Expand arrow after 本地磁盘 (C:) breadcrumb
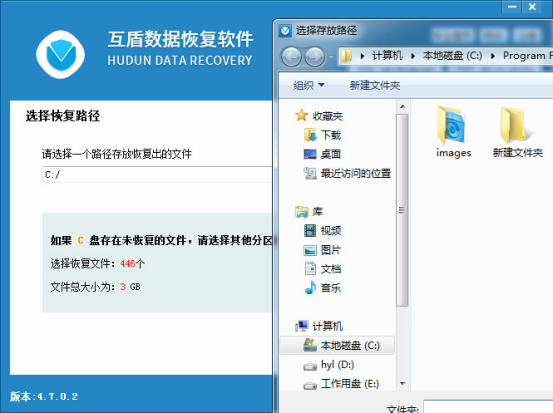Screen dimensions: 553x413 [x=493, y=56]
